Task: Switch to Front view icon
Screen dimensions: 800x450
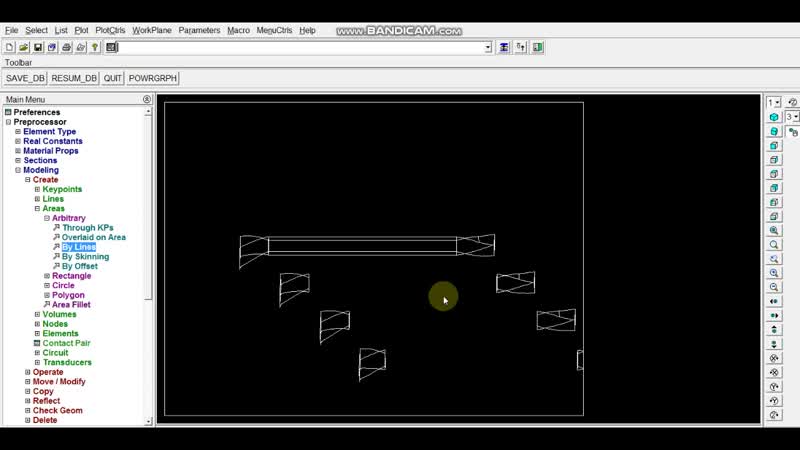Action: tap(774, 146)
